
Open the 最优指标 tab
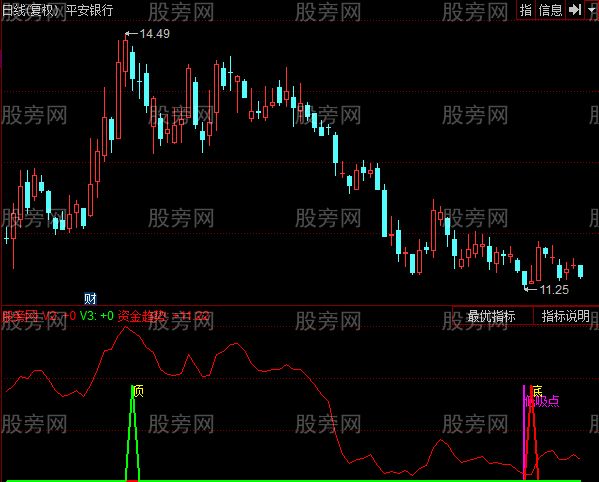click(x=492, y=316)
